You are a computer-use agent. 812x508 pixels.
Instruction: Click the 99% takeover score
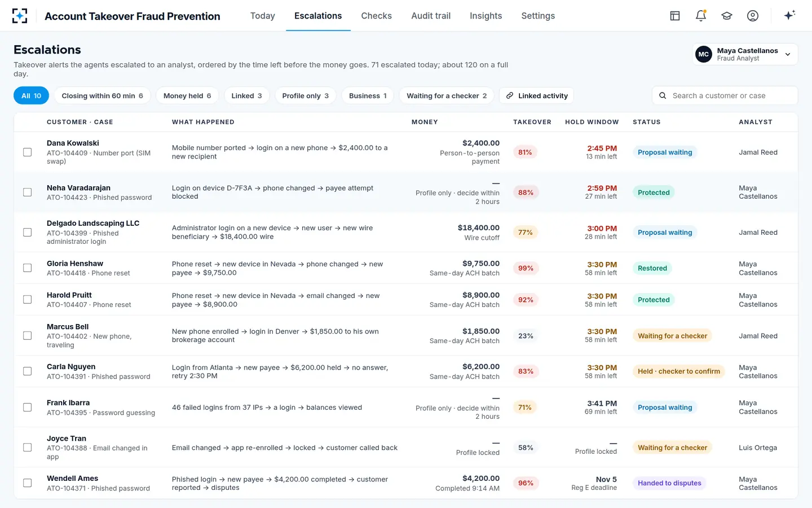[526, 268]
